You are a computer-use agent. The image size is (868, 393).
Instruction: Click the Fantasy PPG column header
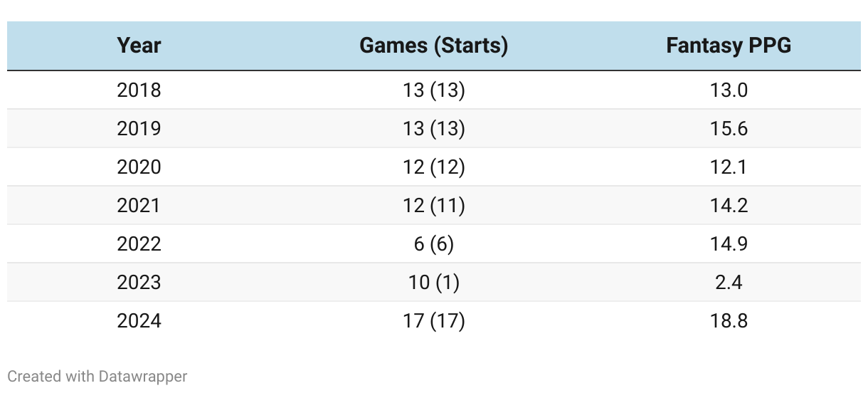point(729,46)
